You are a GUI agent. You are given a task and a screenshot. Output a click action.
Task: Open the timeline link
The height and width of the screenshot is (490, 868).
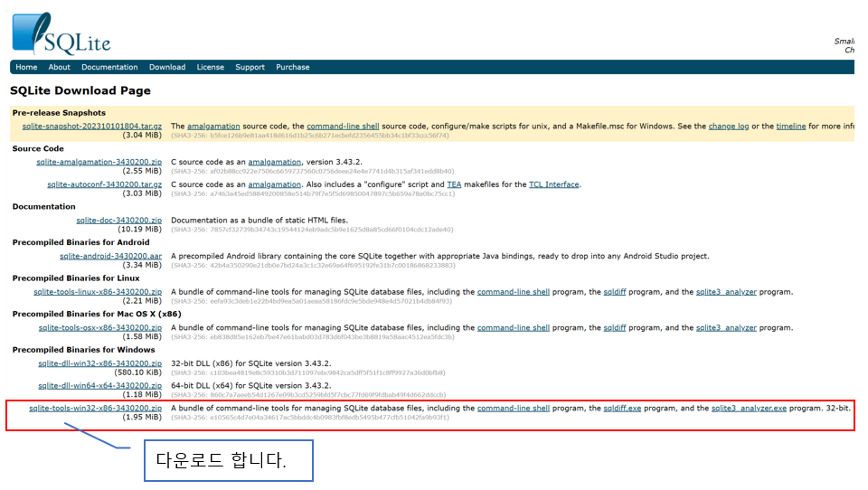790,127
